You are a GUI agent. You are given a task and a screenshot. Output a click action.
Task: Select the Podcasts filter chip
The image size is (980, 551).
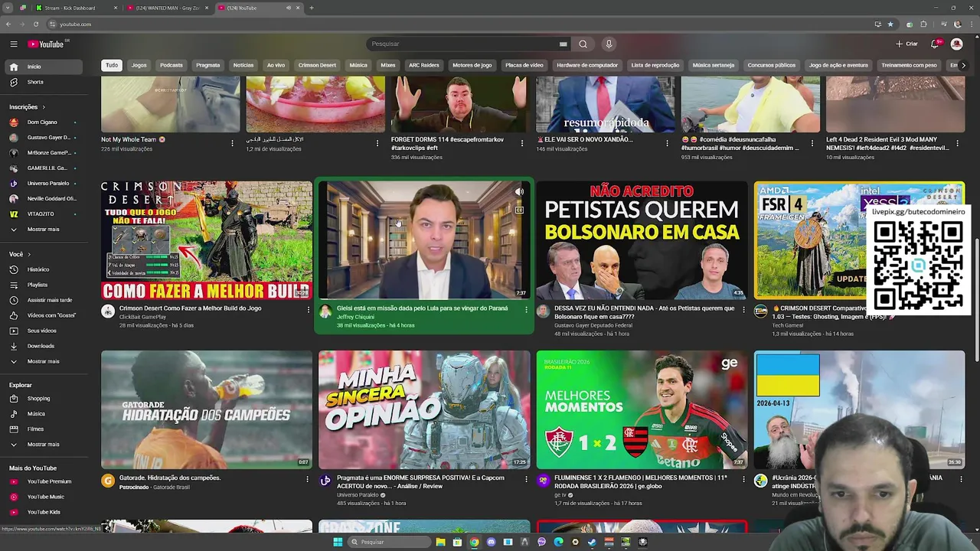pyautogui.click(x=171, y=65)
